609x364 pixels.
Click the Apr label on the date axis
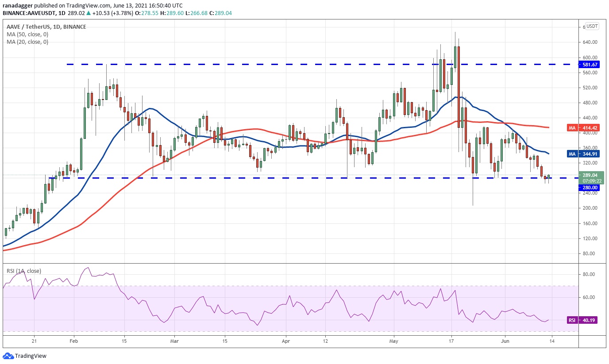(286, 341)
